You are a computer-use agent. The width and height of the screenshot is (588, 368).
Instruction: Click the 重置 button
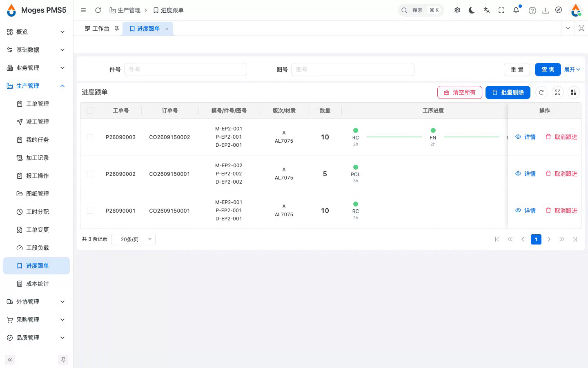click(517, 70)
